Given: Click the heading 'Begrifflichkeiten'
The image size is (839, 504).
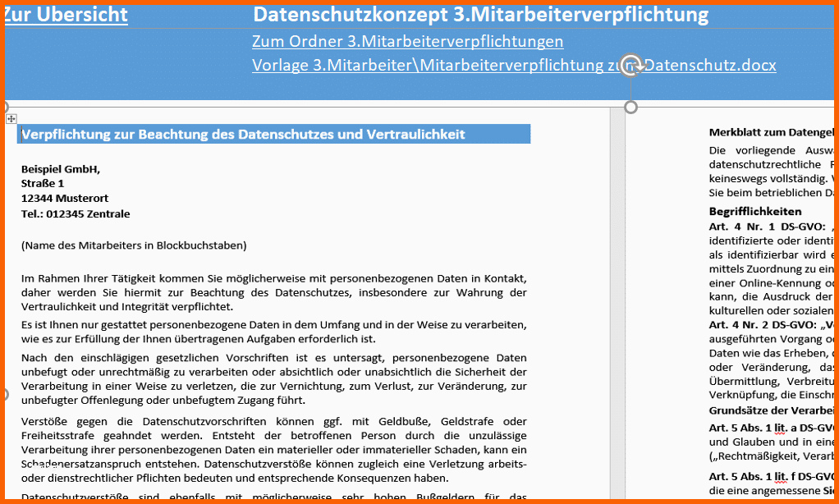Looking at the screenshot, I should click(755, 211).
